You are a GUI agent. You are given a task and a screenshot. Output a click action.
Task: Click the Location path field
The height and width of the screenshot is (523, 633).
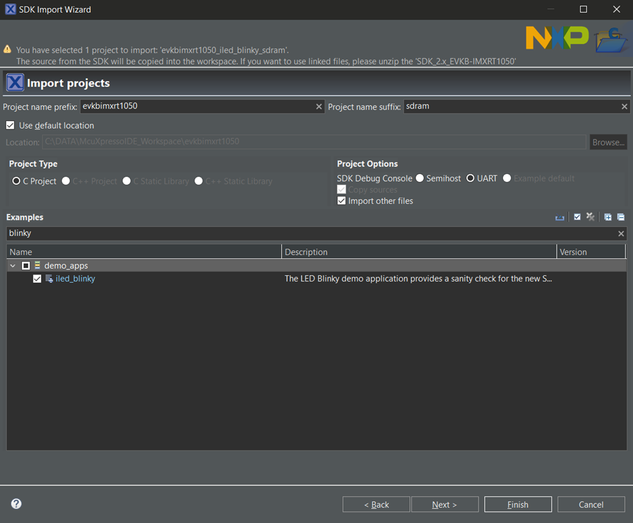point(314,142)
